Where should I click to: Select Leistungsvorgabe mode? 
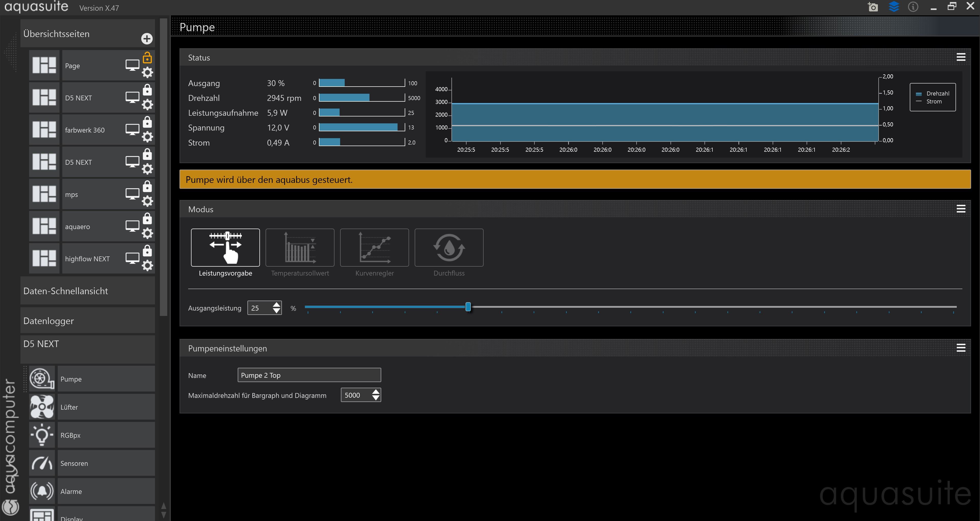[x=225, y=247]
